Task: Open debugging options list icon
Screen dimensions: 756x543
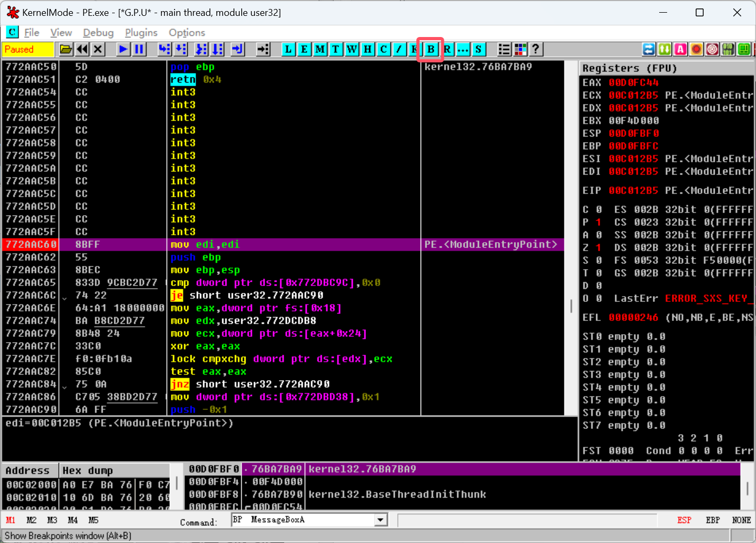Action: click(x=504, y=49)
